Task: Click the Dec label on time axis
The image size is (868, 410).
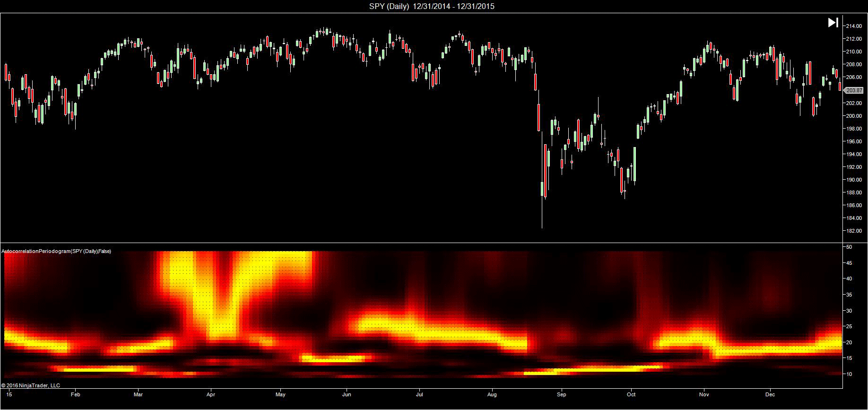Action: click(770, 394)
